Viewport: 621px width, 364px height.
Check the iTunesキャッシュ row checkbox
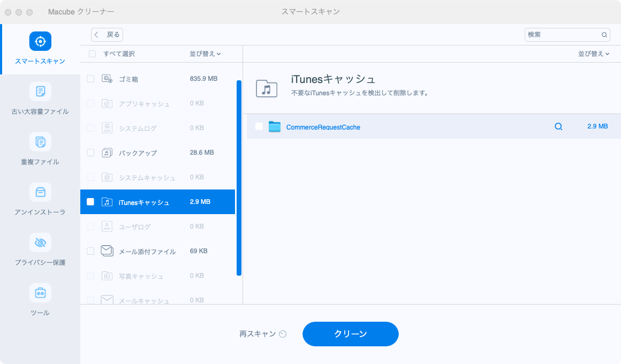(x=90, y=202)
